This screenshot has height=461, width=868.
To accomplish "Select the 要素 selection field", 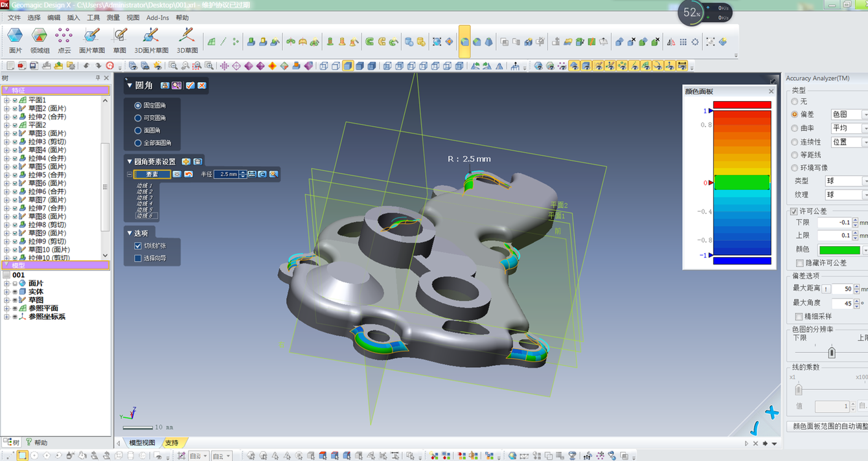I will pos(152,174).
